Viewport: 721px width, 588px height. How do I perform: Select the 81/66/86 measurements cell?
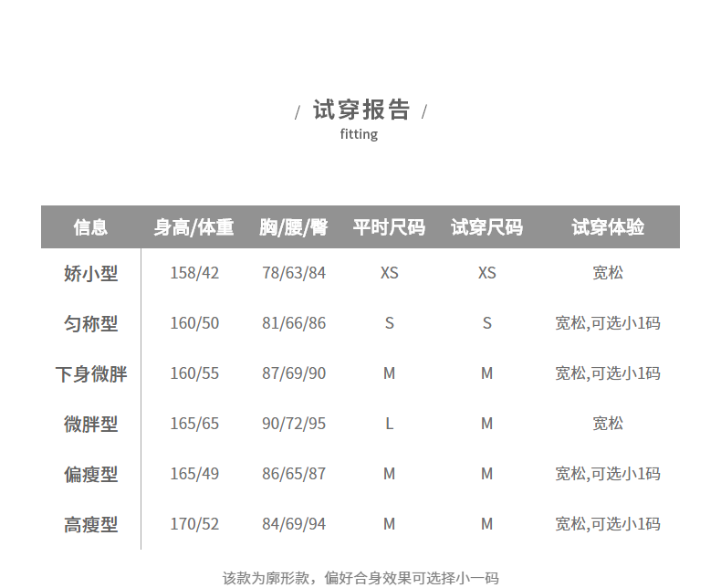click(x=293, y=323)
